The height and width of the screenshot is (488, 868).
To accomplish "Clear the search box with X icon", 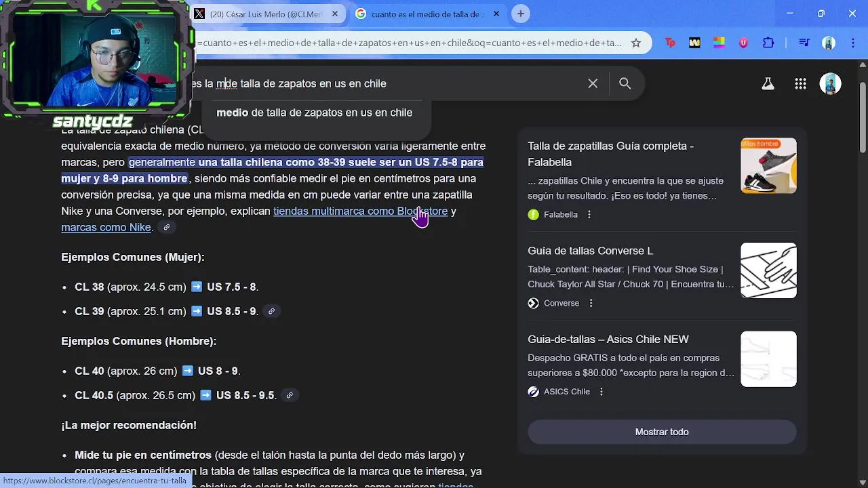I will tap(593, 83).
